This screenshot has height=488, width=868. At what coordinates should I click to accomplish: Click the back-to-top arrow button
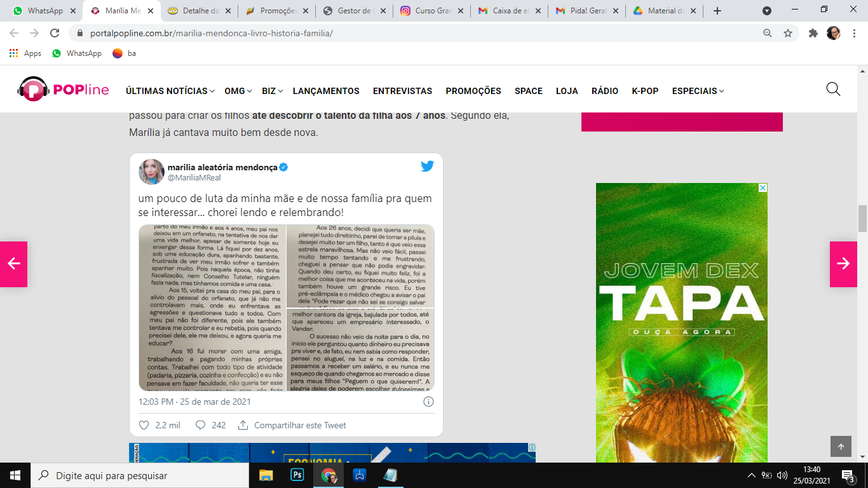click(841, 447)
